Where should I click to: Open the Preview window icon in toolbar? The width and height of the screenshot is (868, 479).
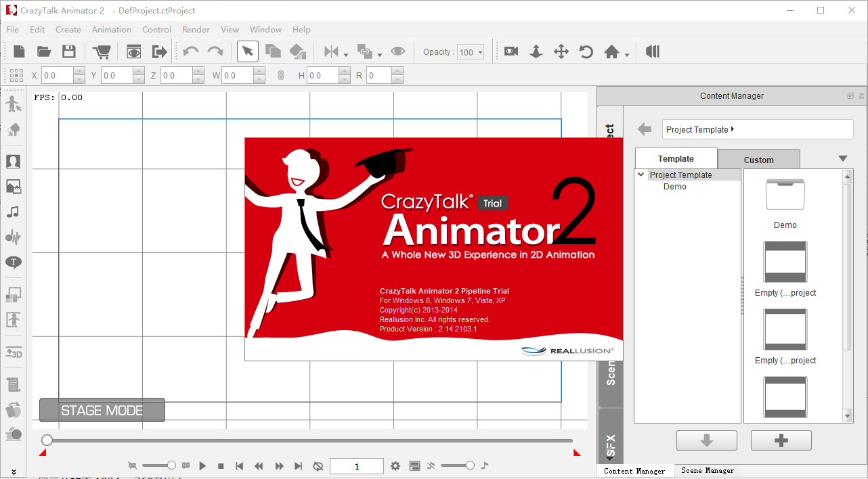click(x=134, y=52)
